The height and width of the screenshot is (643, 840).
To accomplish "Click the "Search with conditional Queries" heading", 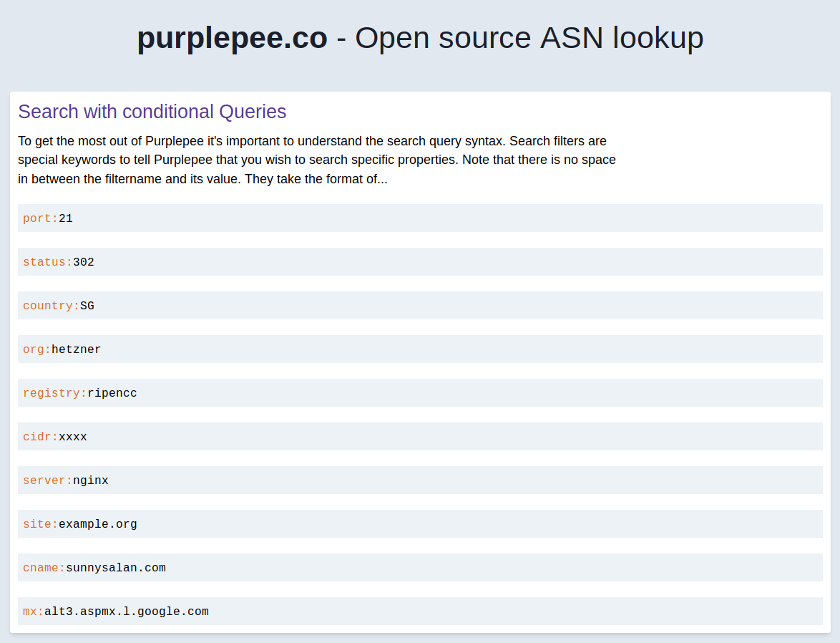I will (152, 112).
